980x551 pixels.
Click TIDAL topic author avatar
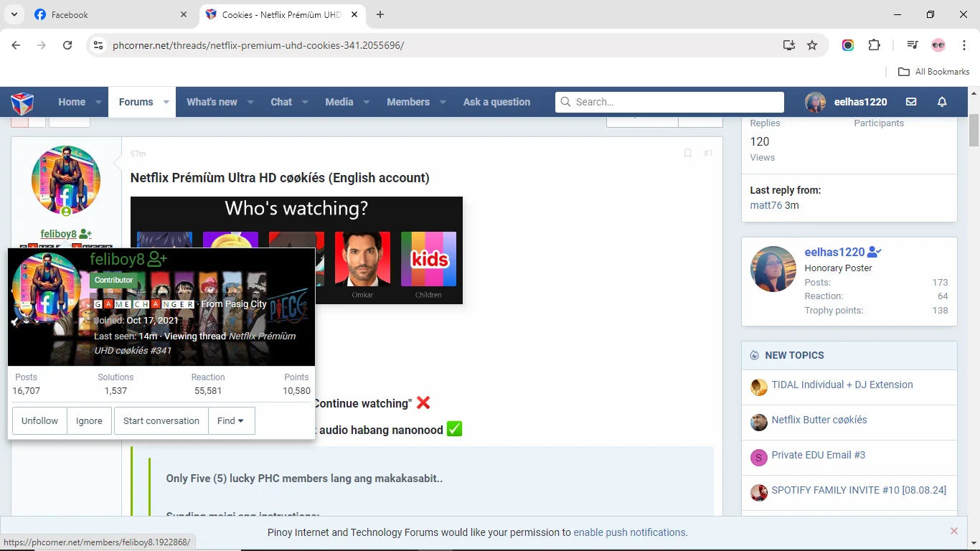(x=759, y=387)
